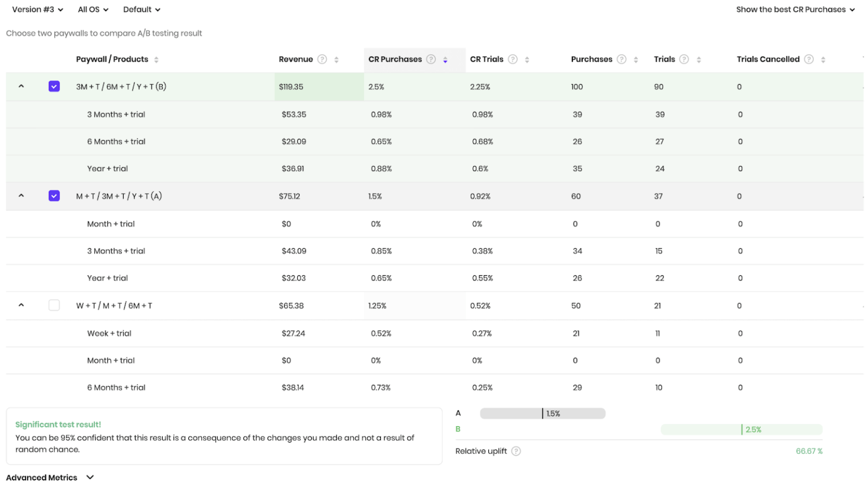Expand the Advanced Metrics section
This screenshot has width=868, height=494.
[50, 477]
